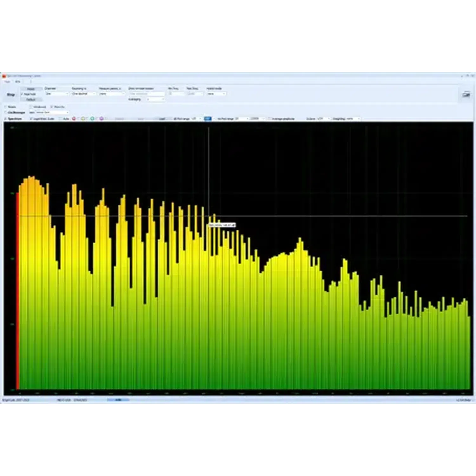Click the red application icon in title bar
This screenshot has width=476, height=476.
4,76
